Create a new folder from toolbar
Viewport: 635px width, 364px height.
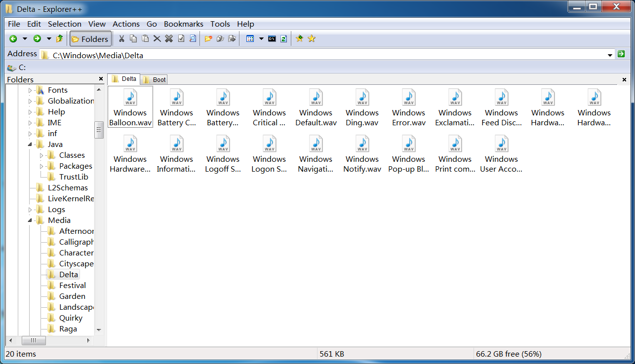[208, 39]
